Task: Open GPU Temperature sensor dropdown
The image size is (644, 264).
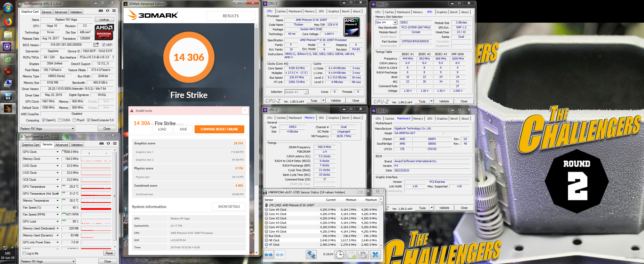Action: [x=57, y=187]
